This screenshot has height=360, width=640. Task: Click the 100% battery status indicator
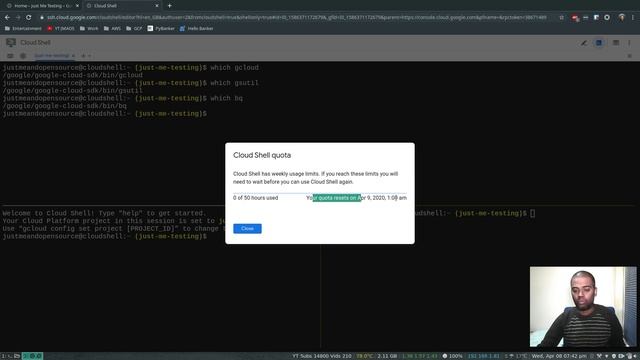click(452, 356)
